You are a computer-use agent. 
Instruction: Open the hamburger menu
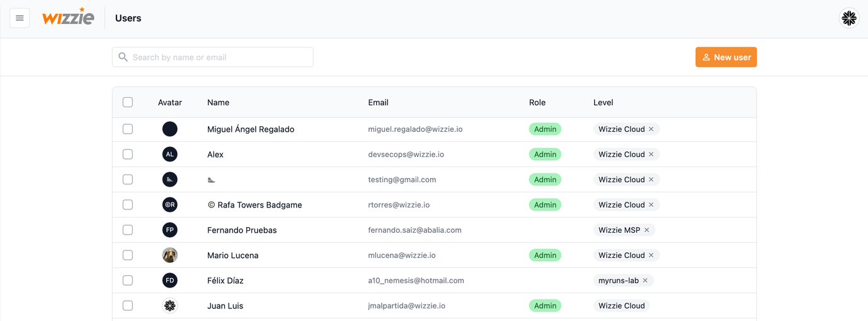click(x=20, y=18)
